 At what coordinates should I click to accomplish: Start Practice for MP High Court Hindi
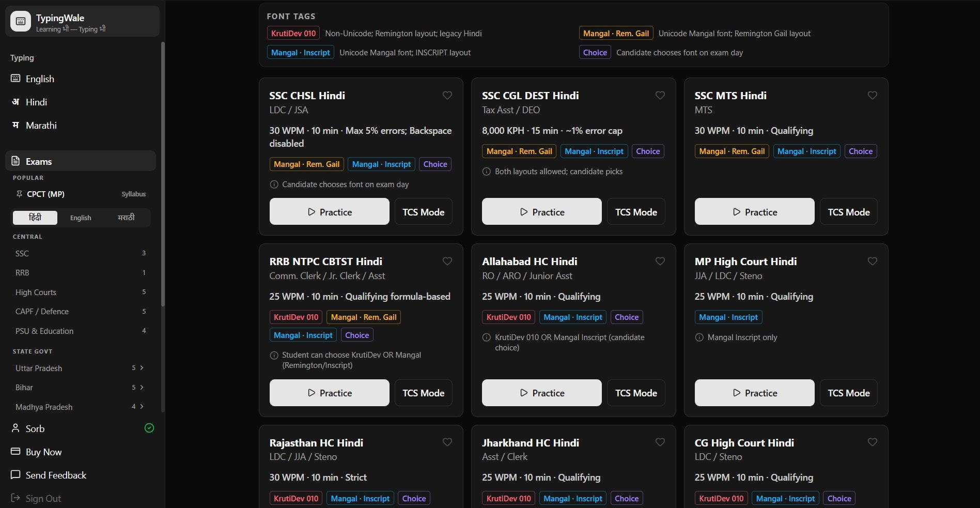[x=755, y=393]
